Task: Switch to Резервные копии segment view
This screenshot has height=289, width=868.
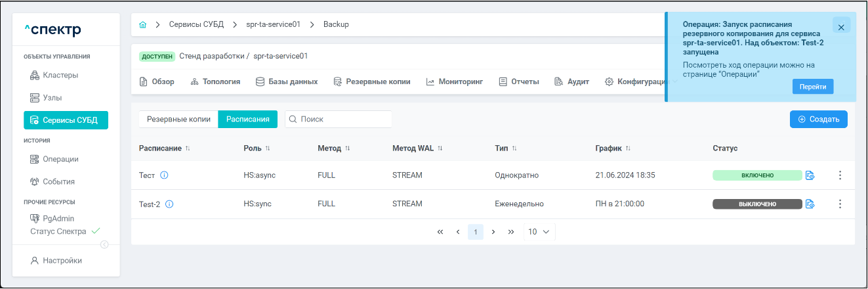Action: pos(178,120)
